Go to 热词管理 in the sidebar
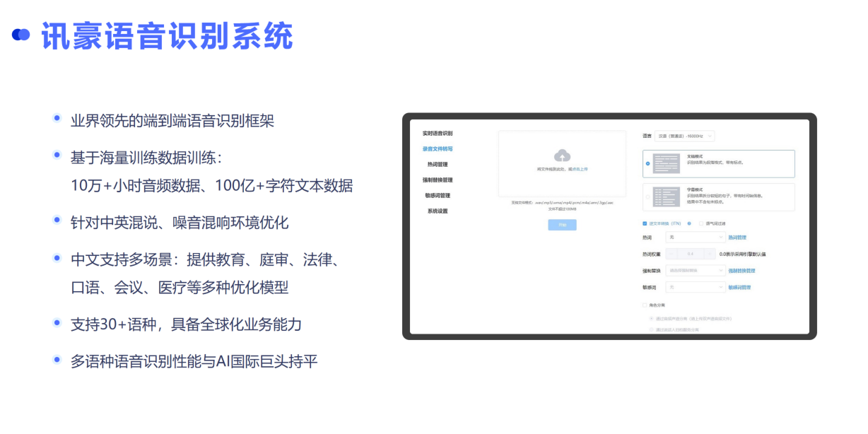Viewport: 868px width, 434px height. pos(438,165)
